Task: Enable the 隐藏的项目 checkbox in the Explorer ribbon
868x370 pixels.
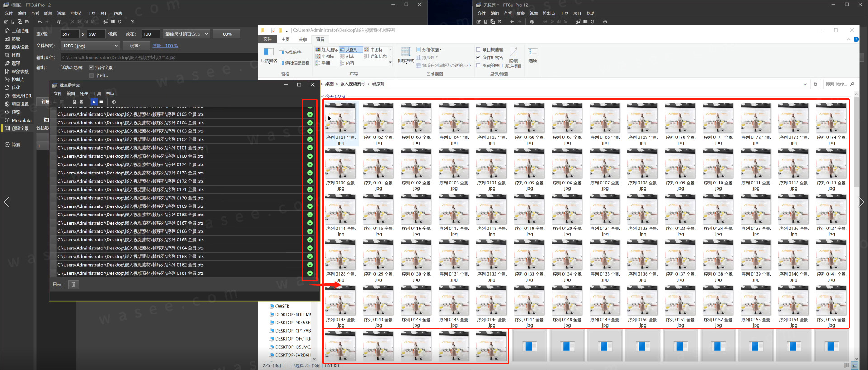Action: point(478,66)
